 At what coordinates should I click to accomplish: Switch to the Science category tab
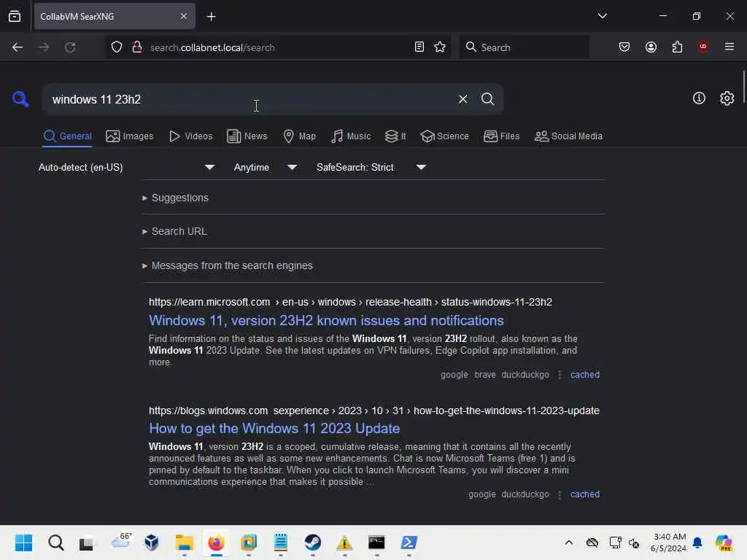pos(444,136)
